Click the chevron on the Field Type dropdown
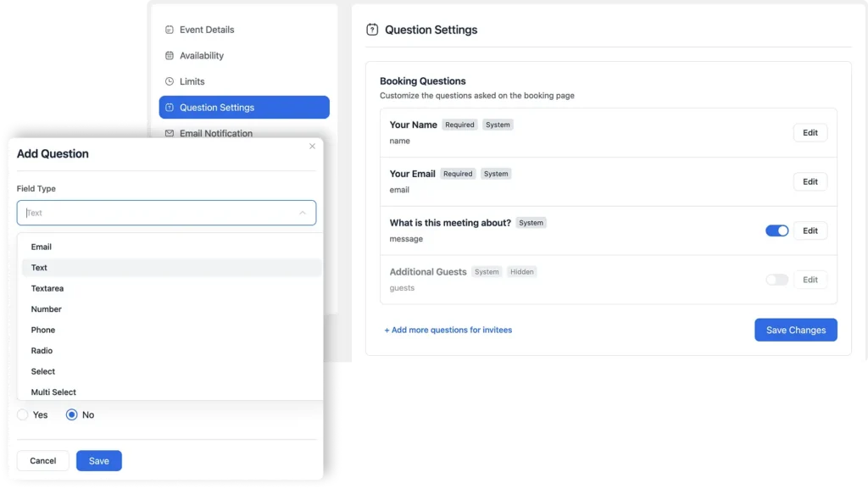 pyautogui.click(x=304, y=213)
